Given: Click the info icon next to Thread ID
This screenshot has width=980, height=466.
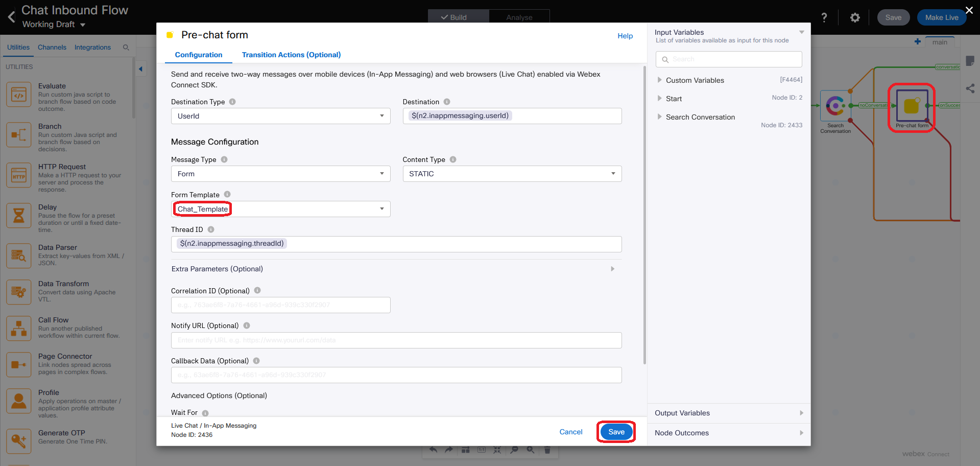Looking at the screenshot, I should pos(211,229).
